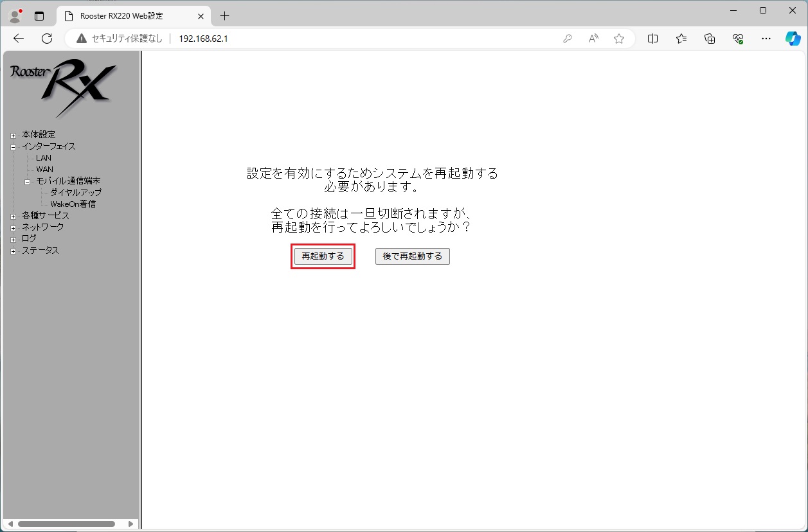Open the LAN settings page
808x532 pixels.
click(x=44, y=158)
